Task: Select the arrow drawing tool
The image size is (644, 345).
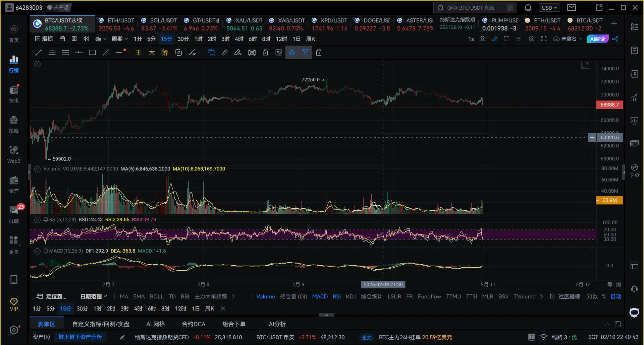Action: click(x=106, y=53)
